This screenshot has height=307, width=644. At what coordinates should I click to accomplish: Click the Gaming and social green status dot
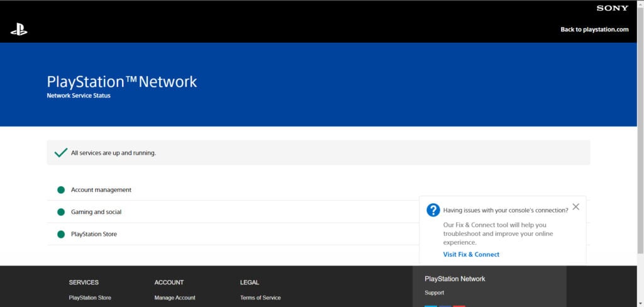[61, 212]
